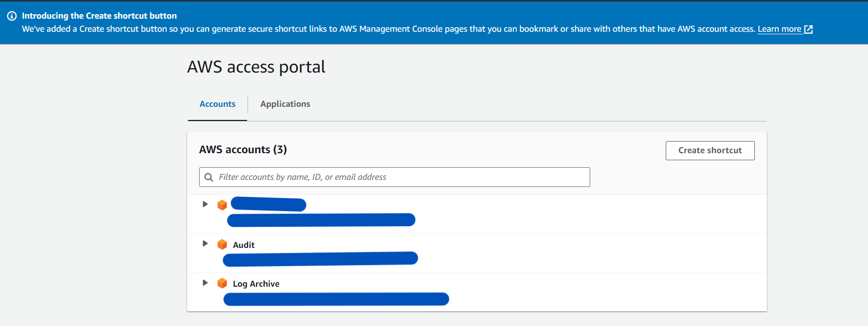Click the magnifier icon in filter field
The height and width of the screenshot is (326, 868).
click(x=209, y=177)
